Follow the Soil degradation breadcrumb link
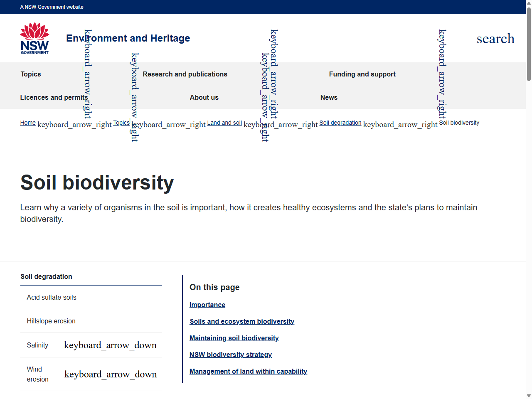This screenshot has width=532, height=399. pyautogui.click(x=340, y=123)
